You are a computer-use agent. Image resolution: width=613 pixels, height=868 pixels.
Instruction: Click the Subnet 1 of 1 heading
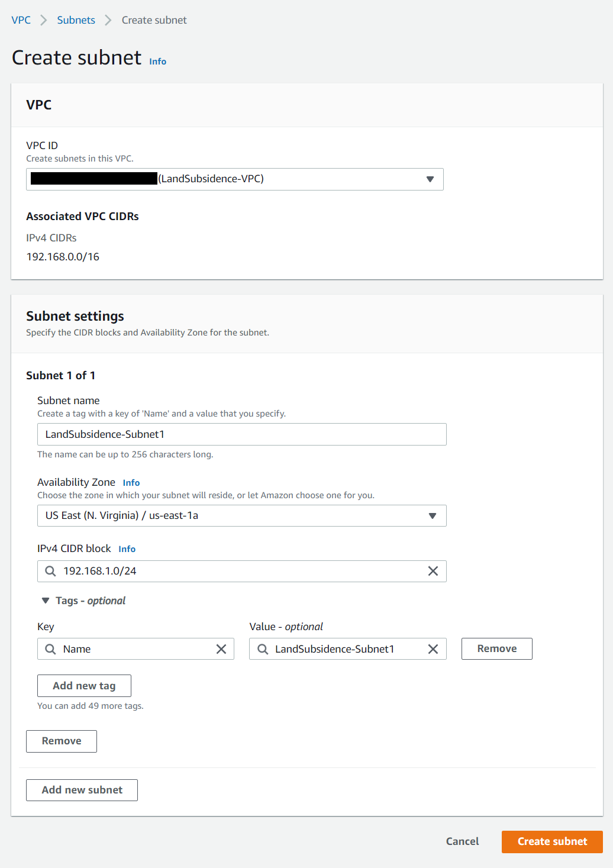pos(60,376)
